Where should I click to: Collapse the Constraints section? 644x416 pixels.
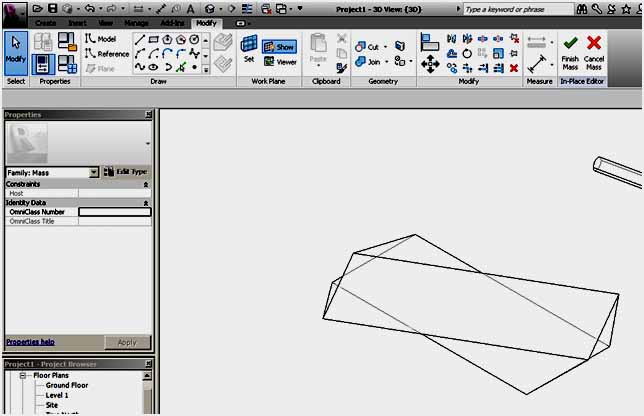pyautogui.click(x=147, y=185)
